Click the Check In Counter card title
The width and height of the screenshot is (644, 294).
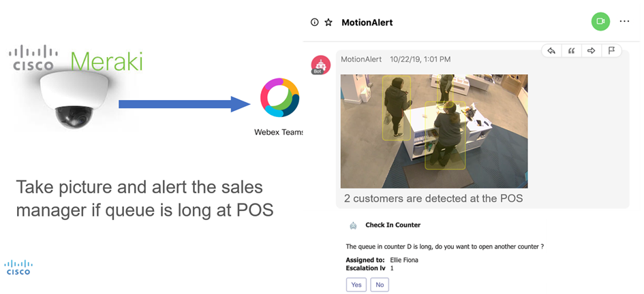click(x=393, y=225)
